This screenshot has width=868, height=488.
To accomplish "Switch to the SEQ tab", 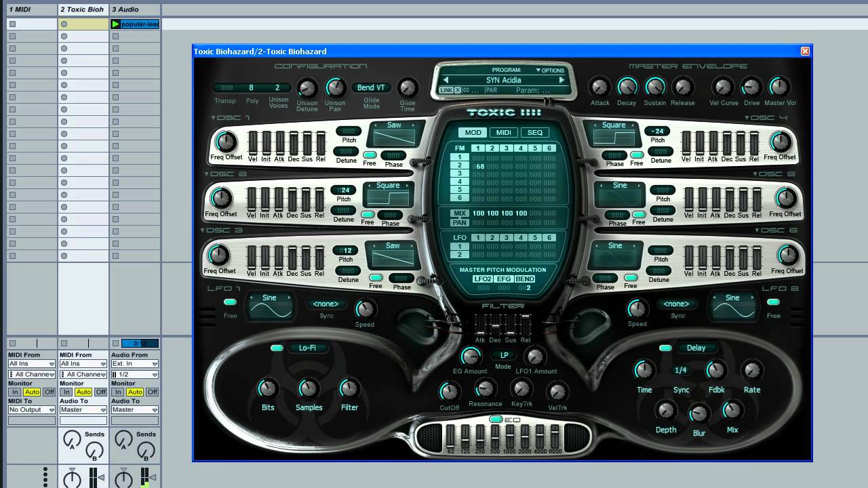I will [535, 133].
